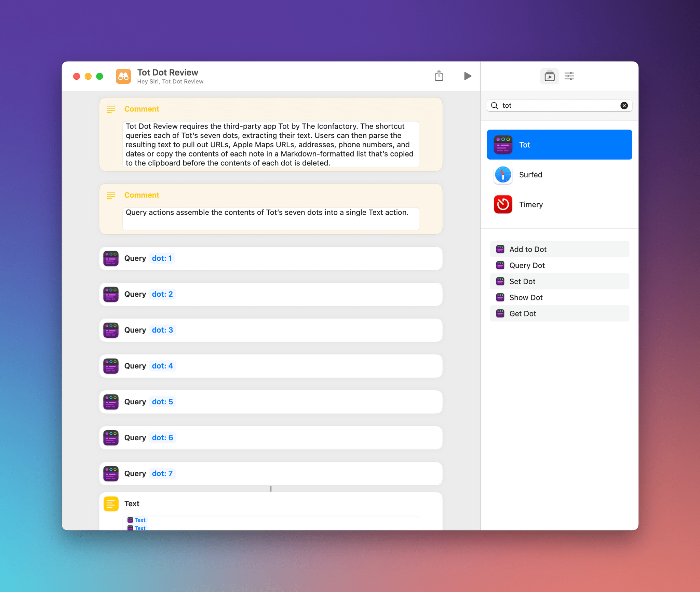
Task: Choose the Set Dot action
Action: click(x=560, y=281)
